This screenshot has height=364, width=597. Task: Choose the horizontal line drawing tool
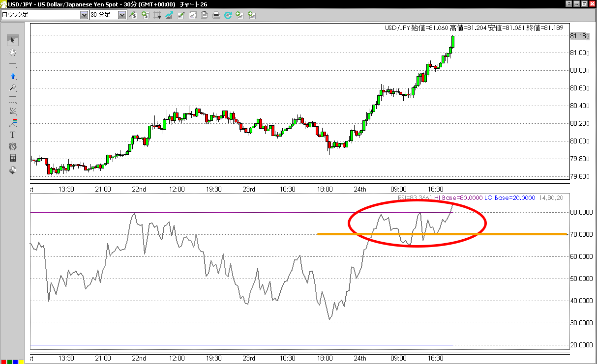pos(13,64)
